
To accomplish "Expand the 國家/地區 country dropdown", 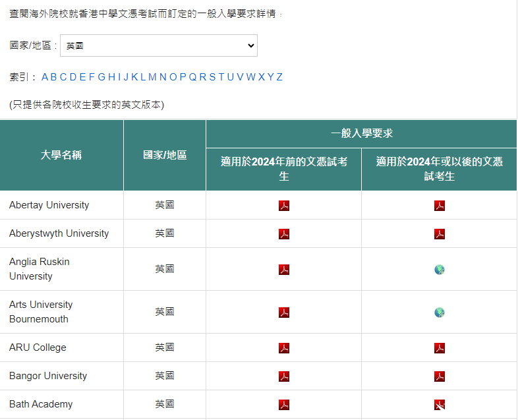I will [159, 45].
